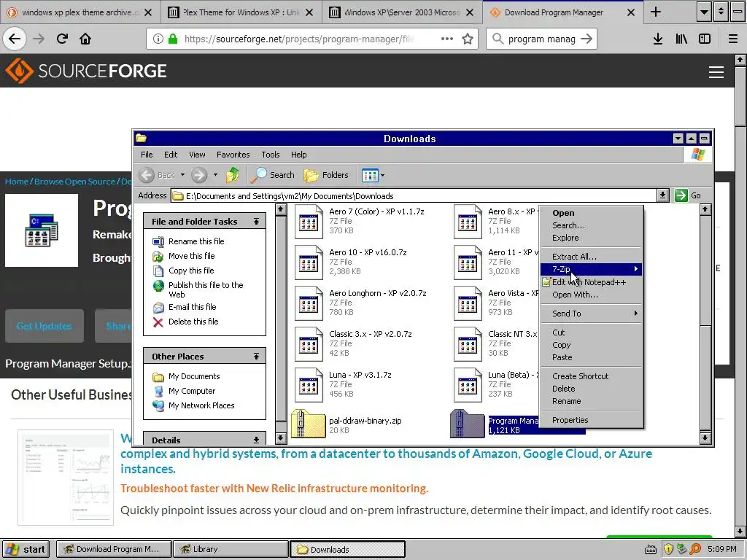
Task: Reload the page in Firefox
Action: click(x=62, y=39)
